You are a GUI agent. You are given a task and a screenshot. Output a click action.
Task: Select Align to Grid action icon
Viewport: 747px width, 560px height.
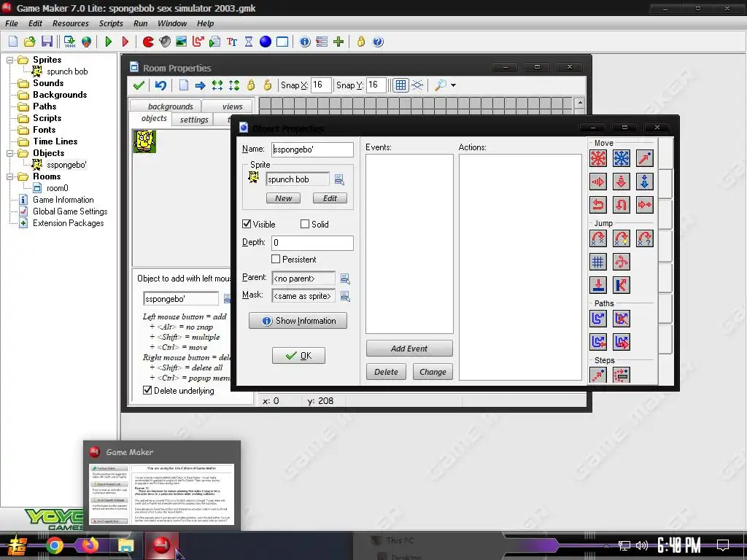(x=598, y=262)
